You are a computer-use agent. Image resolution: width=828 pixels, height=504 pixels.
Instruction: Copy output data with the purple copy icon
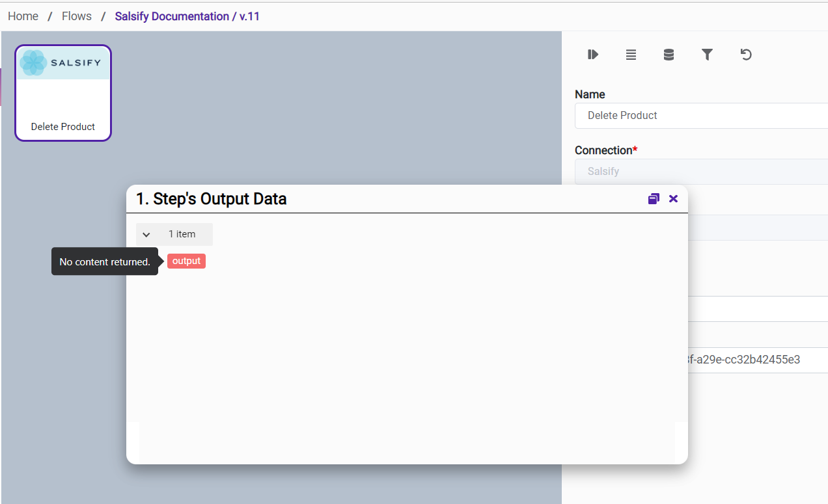click(x=654, y=198)
